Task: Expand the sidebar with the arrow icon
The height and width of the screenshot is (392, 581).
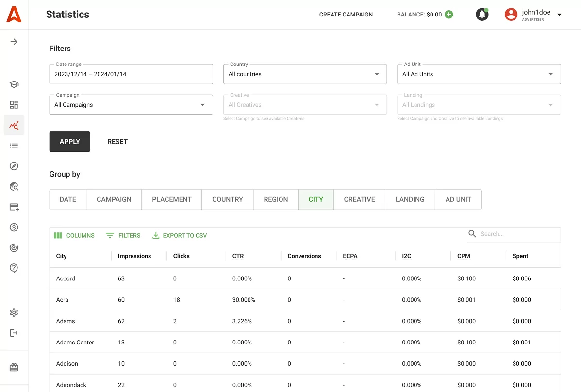Action: coord(14,42)
